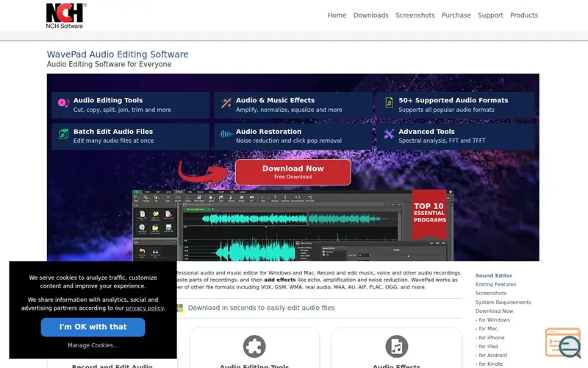Click the Audio Editing Tools pink disc icon
The height and width of the screenshot is (368, 588).
(x=63, y=102)
